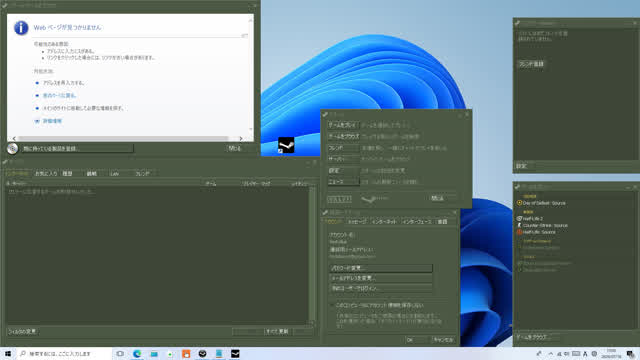
Task: Launch Microsoft Edge from the taskbar
Action: (x=137, y=353)
